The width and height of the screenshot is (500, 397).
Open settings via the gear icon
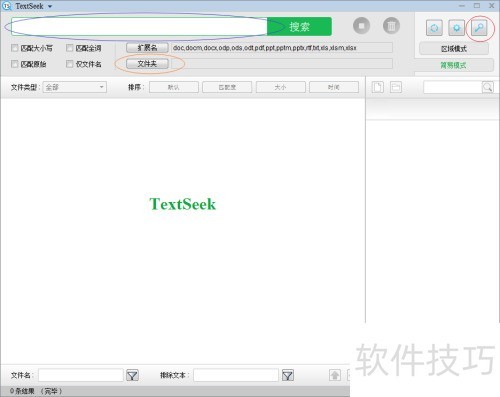(x=456, y=28)
